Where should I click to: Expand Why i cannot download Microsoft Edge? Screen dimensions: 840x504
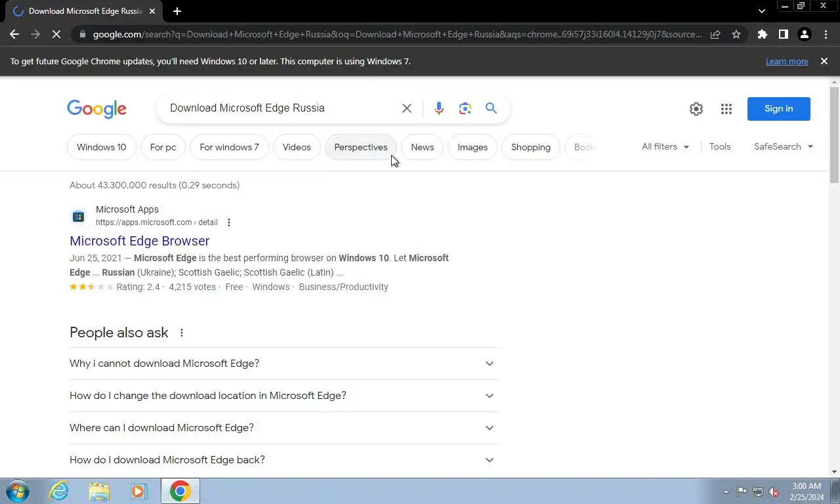tap(283, 364)
